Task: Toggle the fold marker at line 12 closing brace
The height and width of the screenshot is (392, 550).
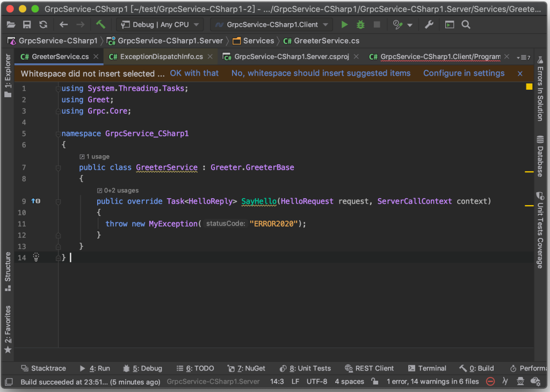Action: tap(58, 235)
